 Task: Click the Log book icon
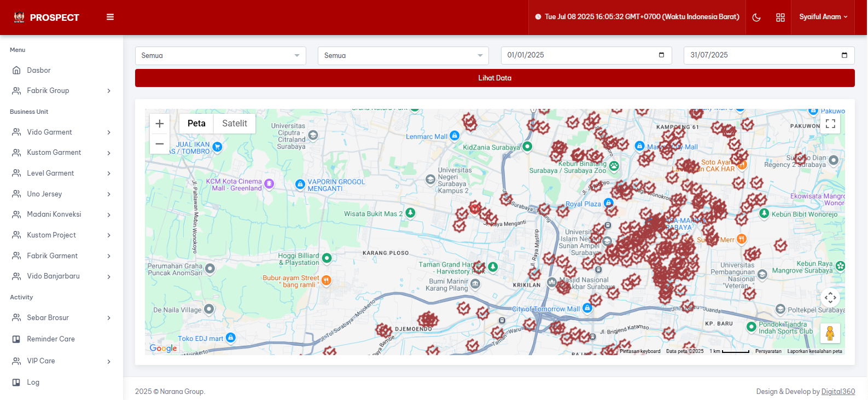pyautogui.click(x=16, y=382)
